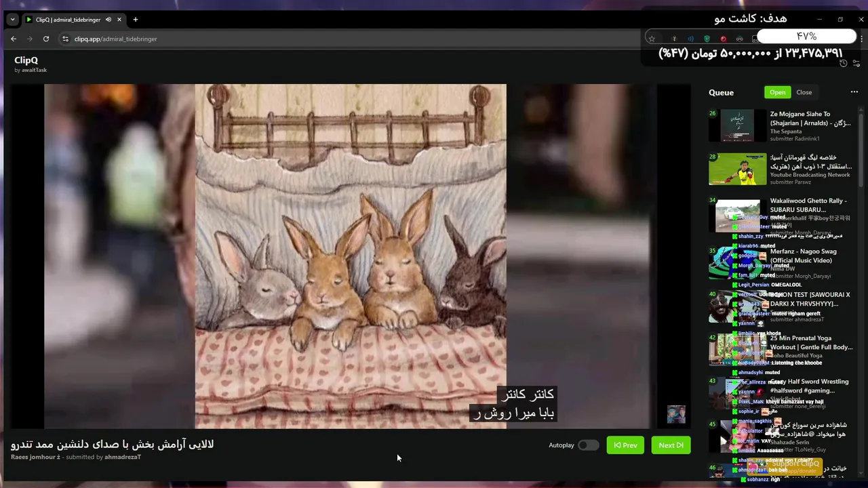The height and width of the screenshot is (488, 868).
Task: Play the previous clip with Prev
Action: tap(625, 445)
